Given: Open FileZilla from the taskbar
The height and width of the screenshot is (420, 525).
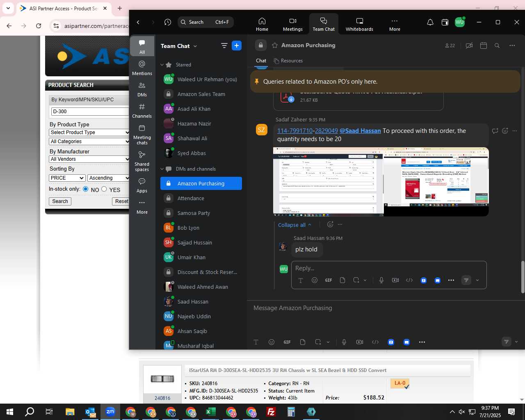Looking at the screenshot, I should tap(271, 412).
